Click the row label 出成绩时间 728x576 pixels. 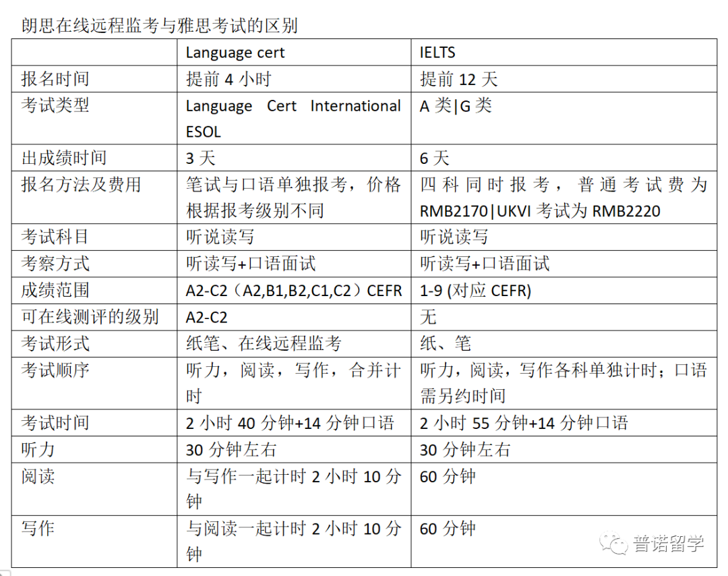pos(64,158)
